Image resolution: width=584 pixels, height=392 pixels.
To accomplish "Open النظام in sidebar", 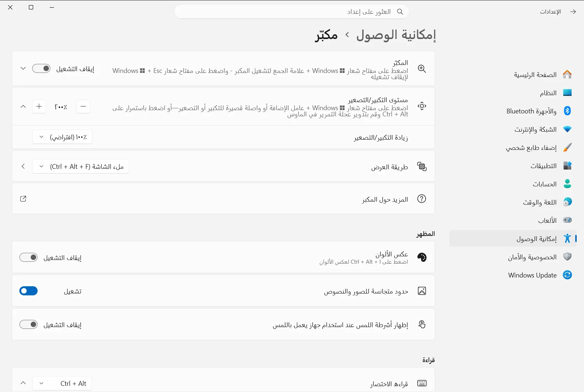I will pos(513,93).
